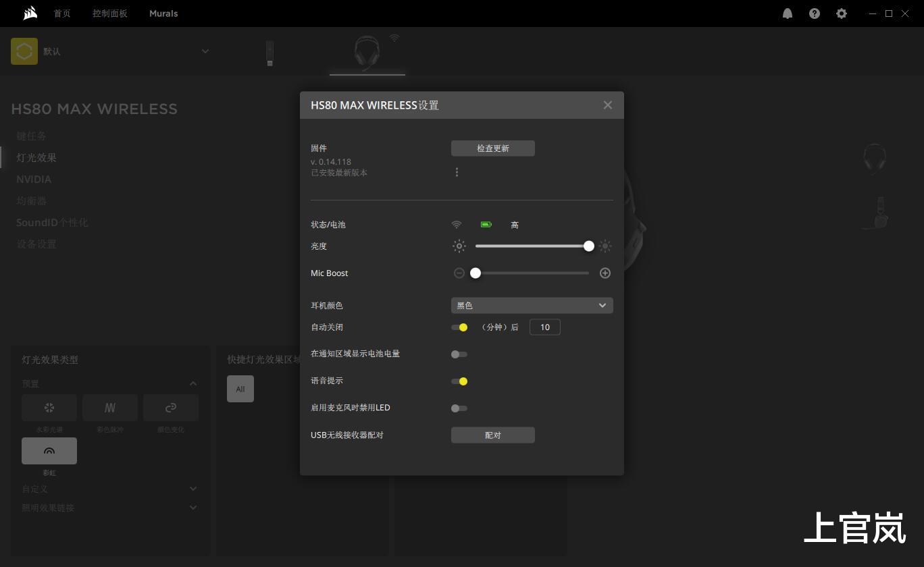This screenshot has height=567, width=924.
Task: Open the help question mark icon
Action: tap(815, 13)
